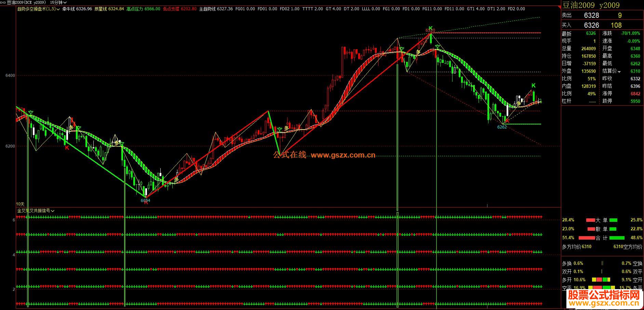Click the 主趋势线 6327.36 value

216,9
